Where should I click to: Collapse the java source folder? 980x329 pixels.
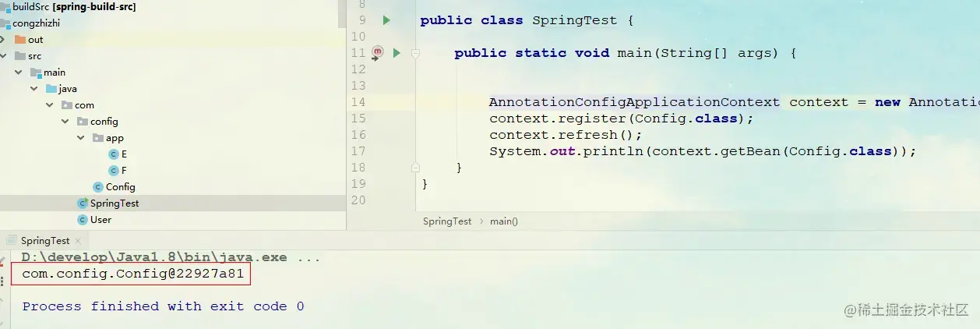35,89
